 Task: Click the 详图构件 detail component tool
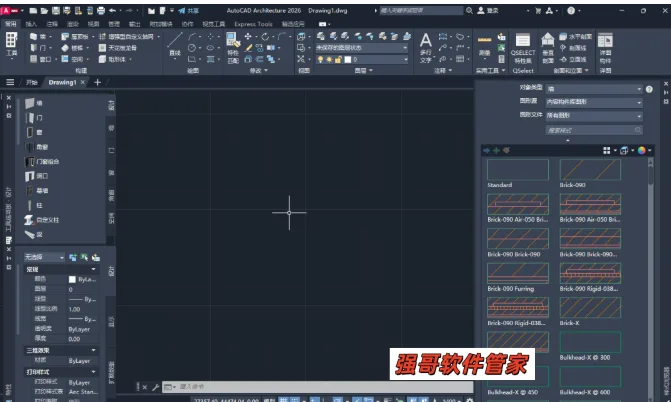coord(605,48)
